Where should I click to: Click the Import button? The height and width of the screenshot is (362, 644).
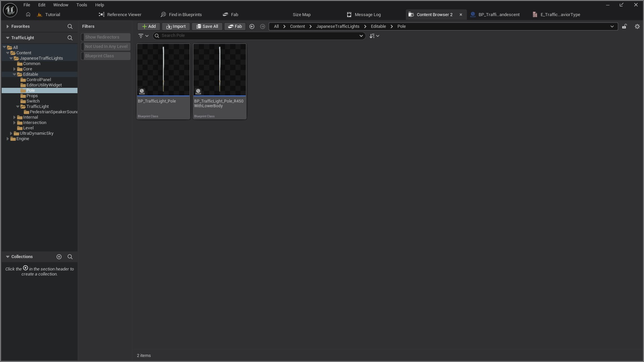[176, 26]
